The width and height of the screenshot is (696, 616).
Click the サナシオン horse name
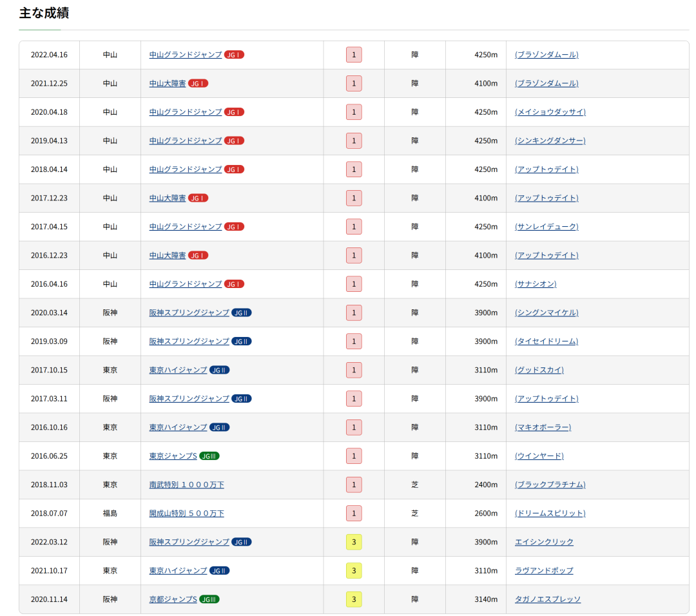coord(535,284)
